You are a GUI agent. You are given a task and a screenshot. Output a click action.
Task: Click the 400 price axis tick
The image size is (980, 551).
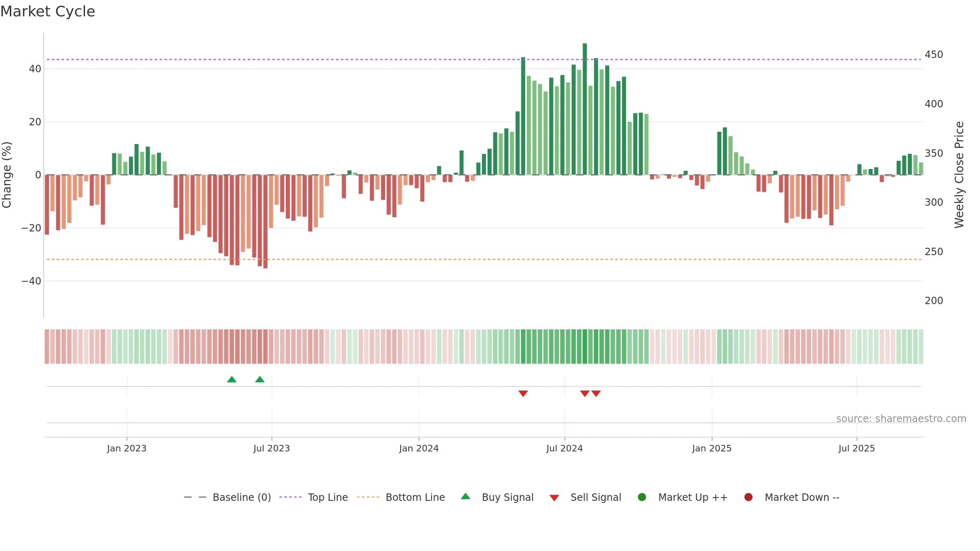point(934,104)
